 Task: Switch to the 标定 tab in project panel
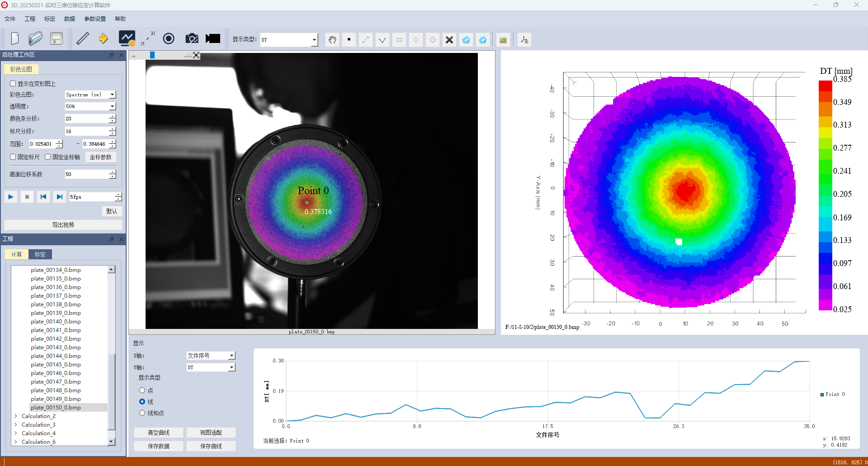pyautogui.click(x=40, y=254)
